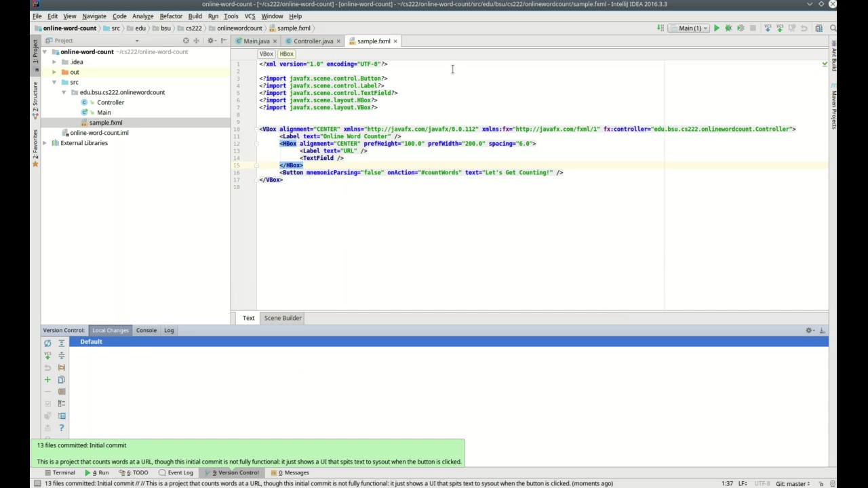Toggle group by directory in Local Changes
Image resolution: width=868 pixels, height=488 pixels.
click(x=62, y=367)
